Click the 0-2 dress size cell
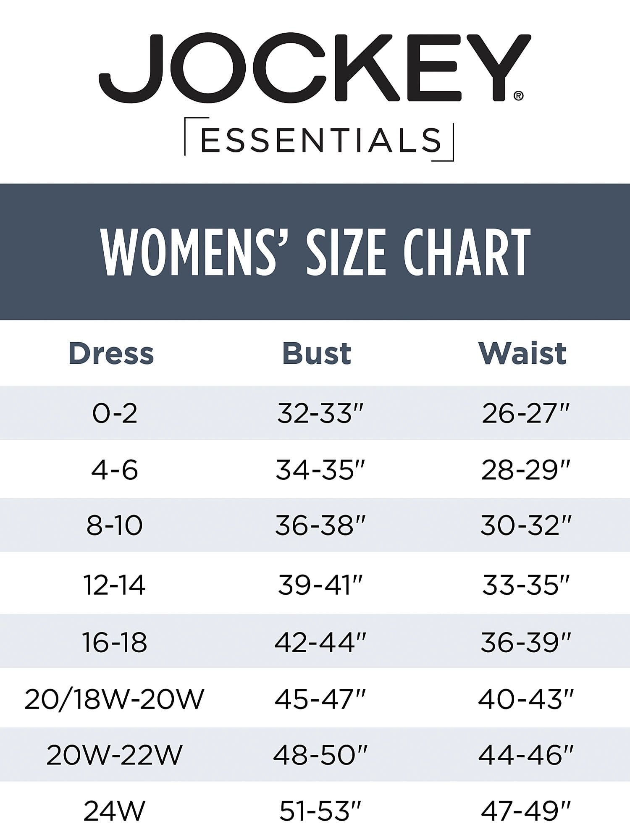This screenshot has width=630, height=840. point(115,413)
